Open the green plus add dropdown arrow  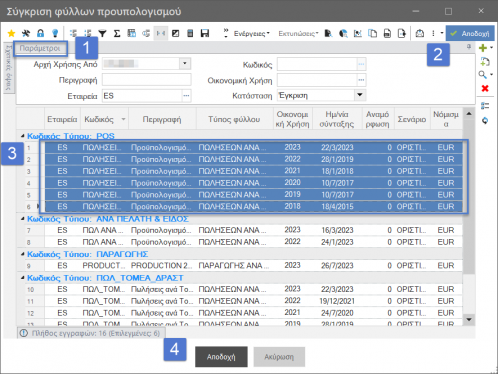point(491,48)
